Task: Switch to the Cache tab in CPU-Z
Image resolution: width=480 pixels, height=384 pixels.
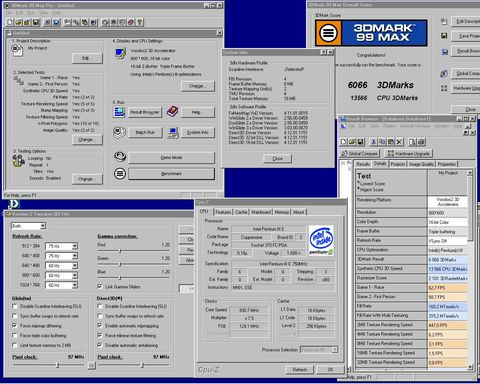Action: pos(241,212)
